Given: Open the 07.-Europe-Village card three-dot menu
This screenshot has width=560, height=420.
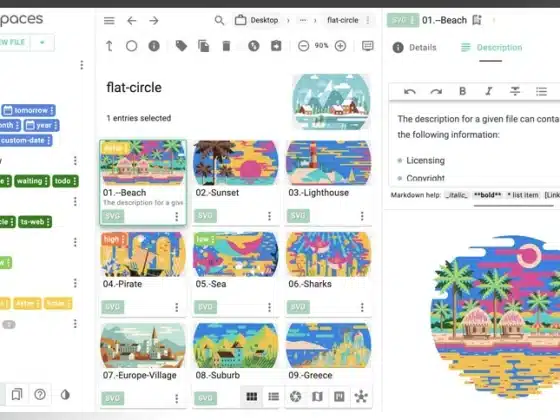Looking at the screenshot, I should click(x=176, y=399).
